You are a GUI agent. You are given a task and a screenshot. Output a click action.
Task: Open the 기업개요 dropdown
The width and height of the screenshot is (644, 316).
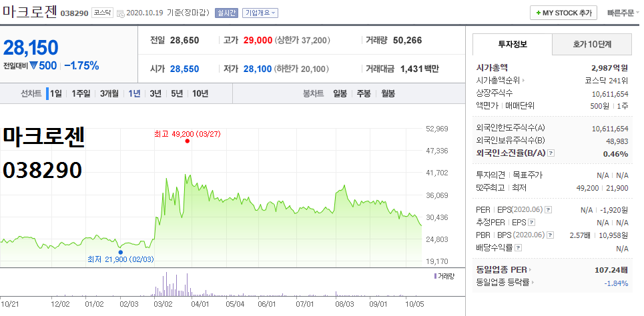[260, 13]
